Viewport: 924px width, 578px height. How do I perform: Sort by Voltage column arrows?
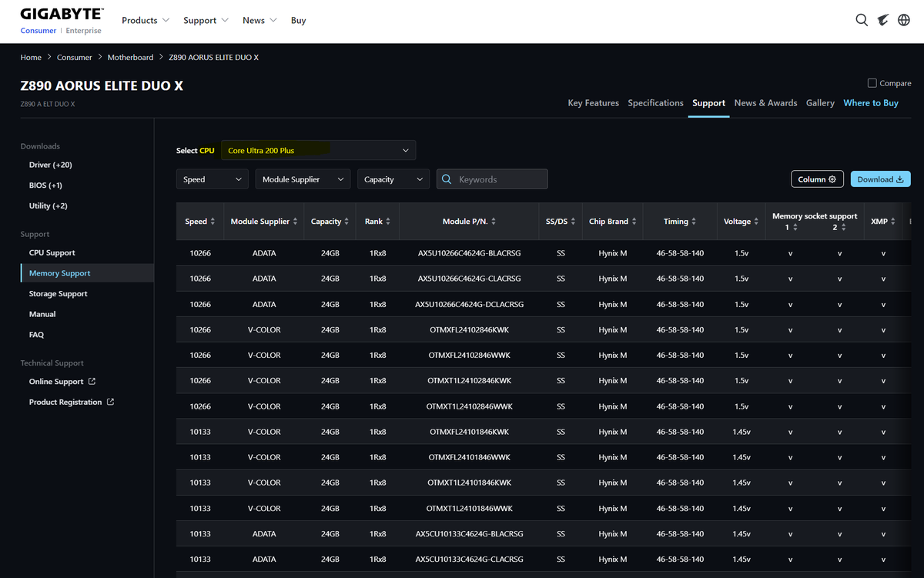tap(756, 222)
